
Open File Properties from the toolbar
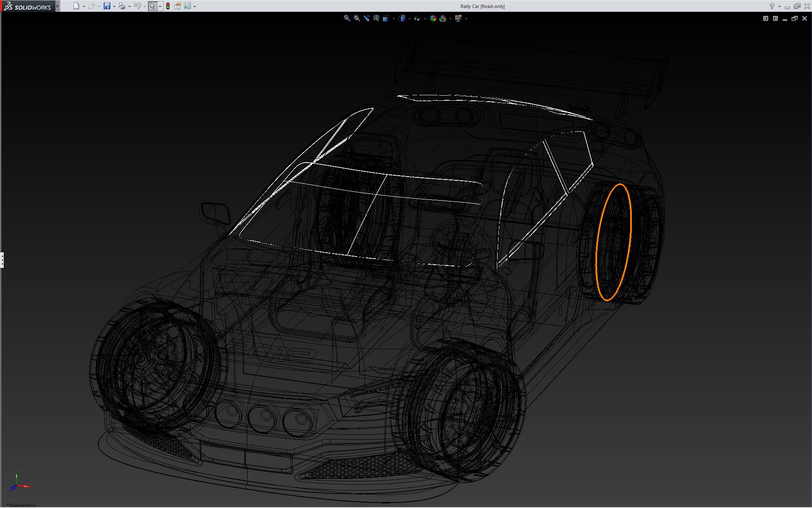tap(177, 6)
